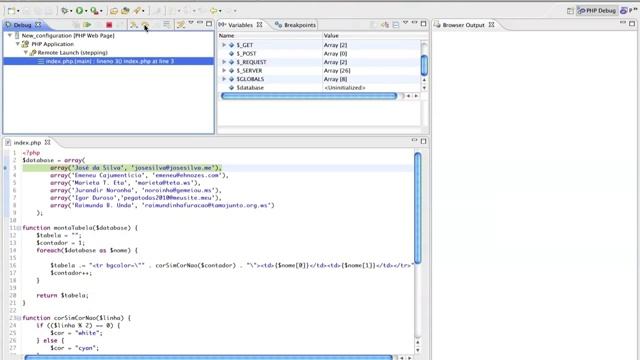This screenshot has height=360, width=640.
Task: Click the Variables horizontal scrollbar thumb
Action: [x=309, y=96]
